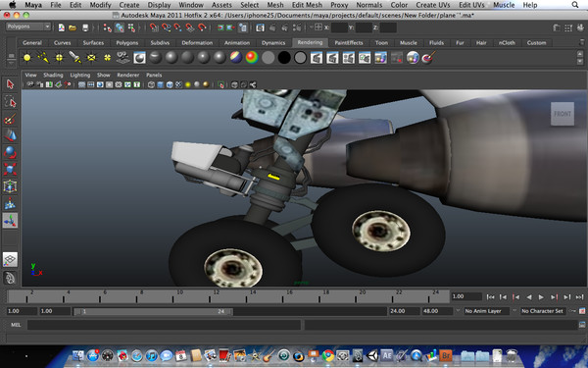The image size is (588, 368).
Task: Show the next shelf row with the down arrow
Action: click(x=580, y=62)
